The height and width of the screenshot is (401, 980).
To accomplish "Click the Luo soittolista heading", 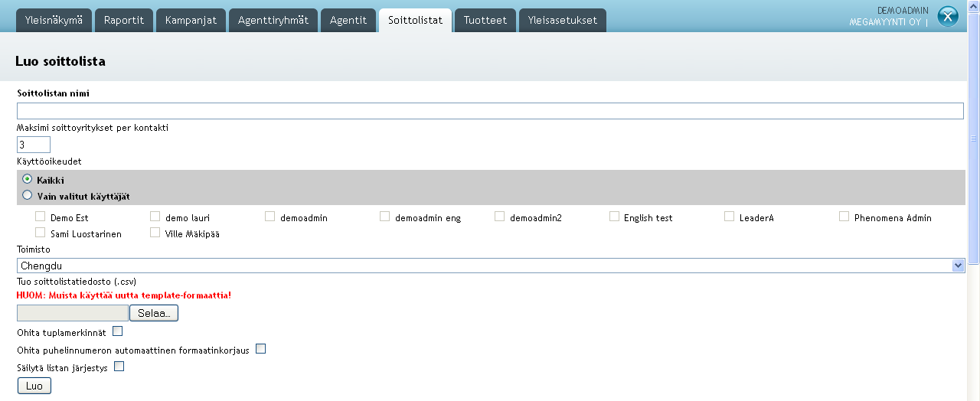I will (x=60, y=61).
